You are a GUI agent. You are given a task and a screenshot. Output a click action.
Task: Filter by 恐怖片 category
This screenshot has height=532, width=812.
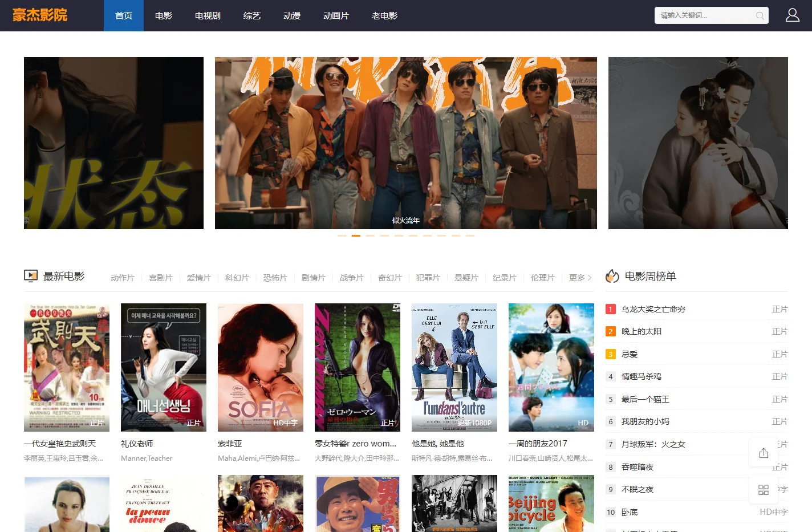tap(275, 278)
